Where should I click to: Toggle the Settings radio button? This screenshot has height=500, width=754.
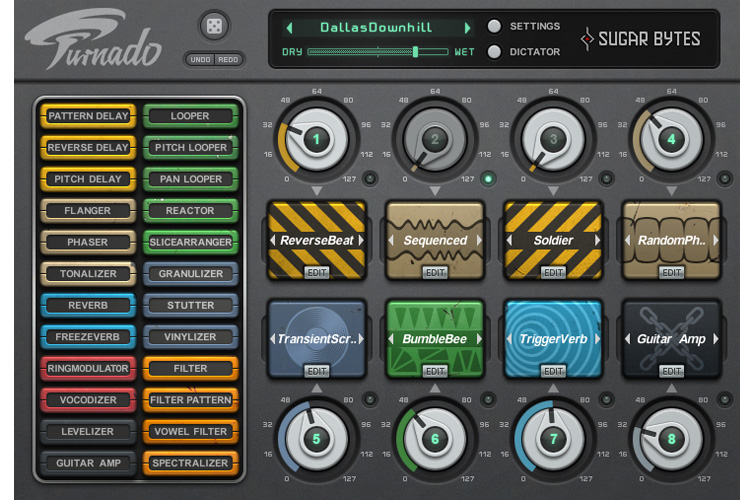(x=494, y=26)
